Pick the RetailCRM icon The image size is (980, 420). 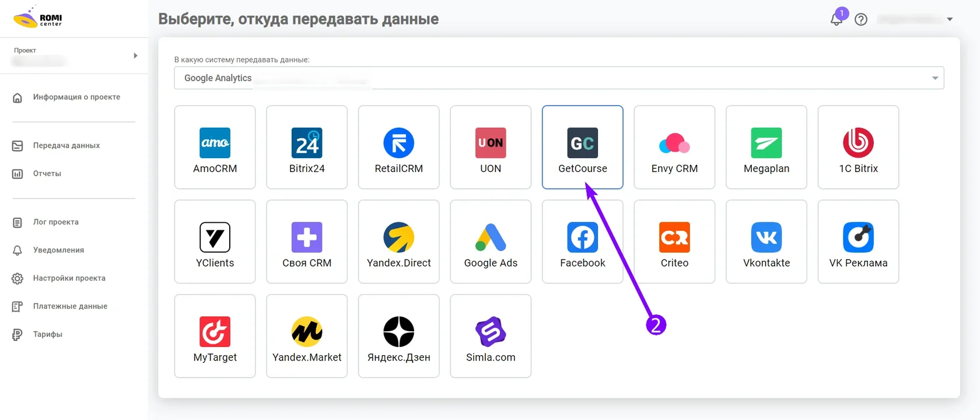tap(399, 143)
